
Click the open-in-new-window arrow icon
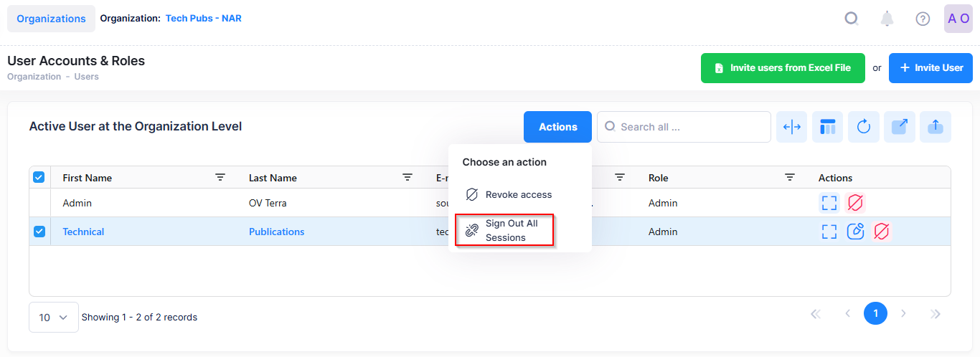900,127
